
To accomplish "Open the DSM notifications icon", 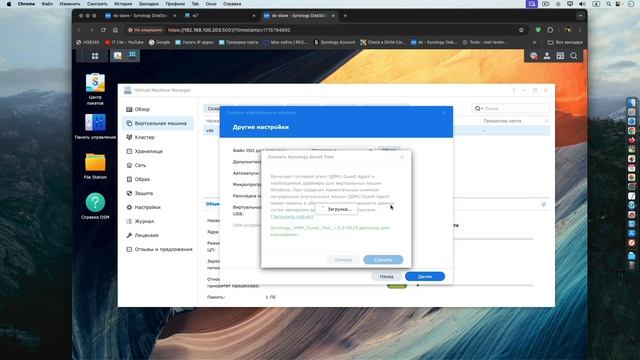I will 533,56.
